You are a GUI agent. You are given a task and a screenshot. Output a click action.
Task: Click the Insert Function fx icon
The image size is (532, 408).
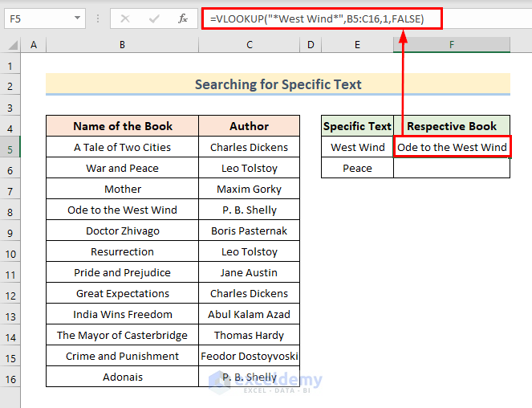coord(183,18)
